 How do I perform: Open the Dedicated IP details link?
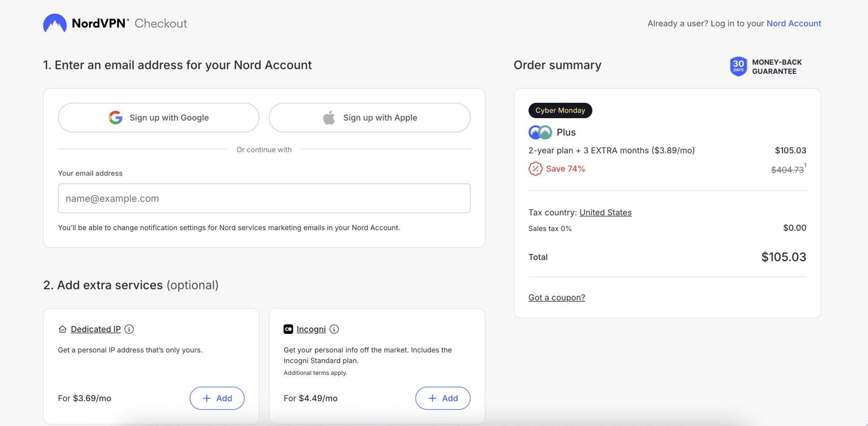[95, 329]
